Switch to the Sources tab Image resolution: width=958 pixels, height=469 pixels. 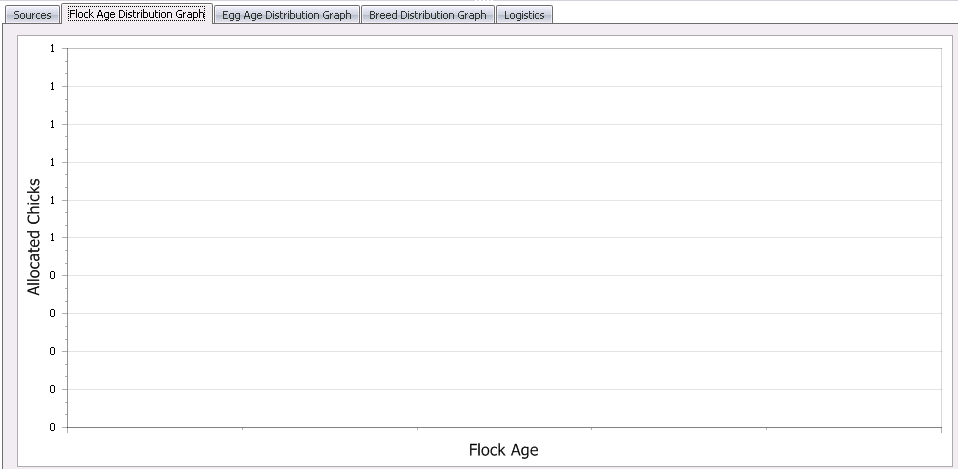pyautogui.click(x=32, y=15)
